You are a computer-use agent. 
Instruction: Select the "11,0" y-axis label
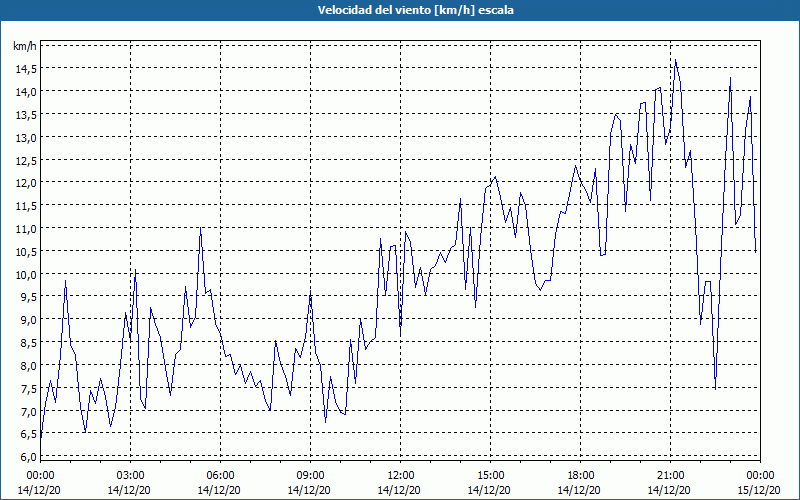click(26, 229)
